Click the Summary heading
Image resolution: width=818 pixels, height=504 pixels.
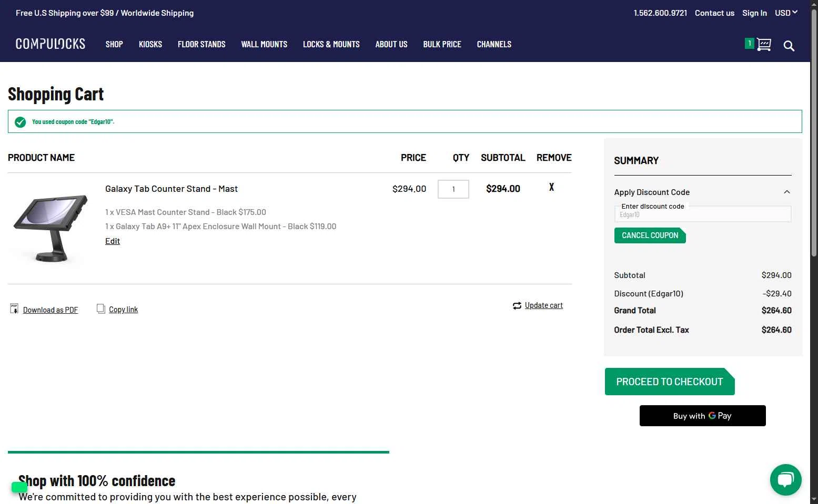click(x=637, y=161)
